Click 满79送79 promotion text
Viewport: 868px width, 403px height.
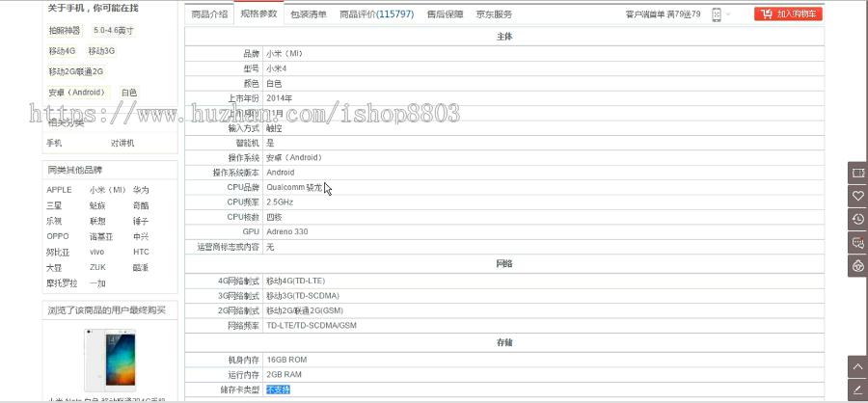click(x=684, y=14)
